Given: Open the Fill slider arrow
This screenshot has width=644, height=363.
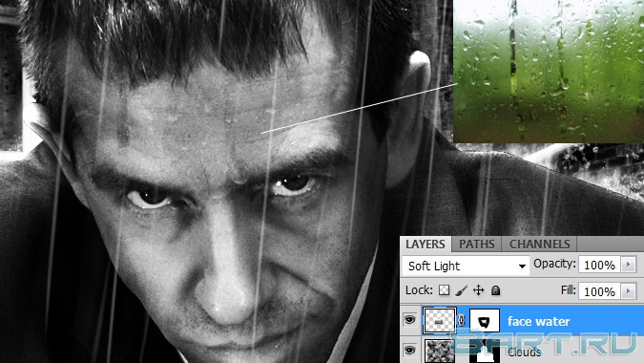Looking at the screenshot, I should pyautogui.click(x=629, y=291).
